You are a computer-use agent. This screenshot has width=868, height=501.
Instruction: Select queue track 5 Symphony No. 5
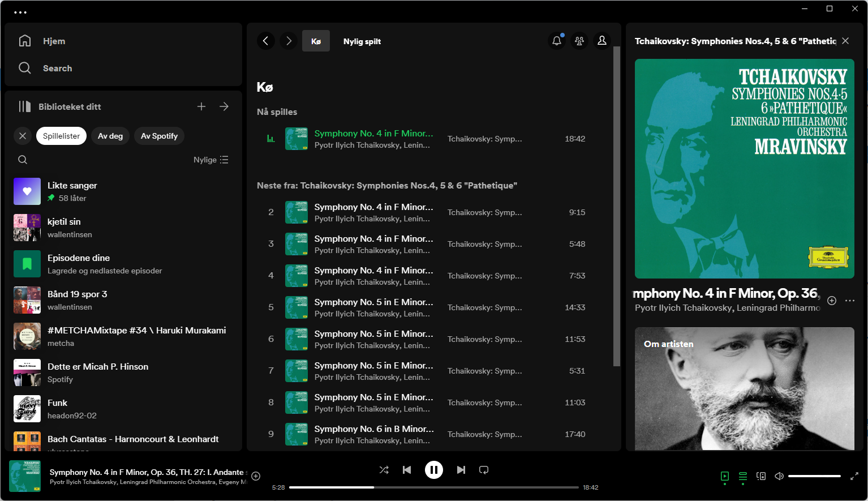430,307
